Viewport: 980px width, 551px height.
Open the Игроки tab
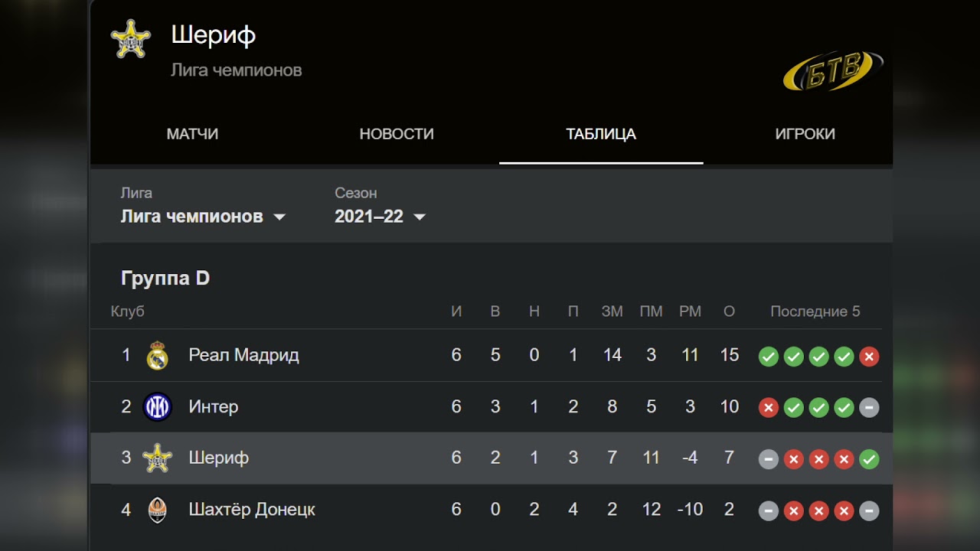[x=805, y=134]
